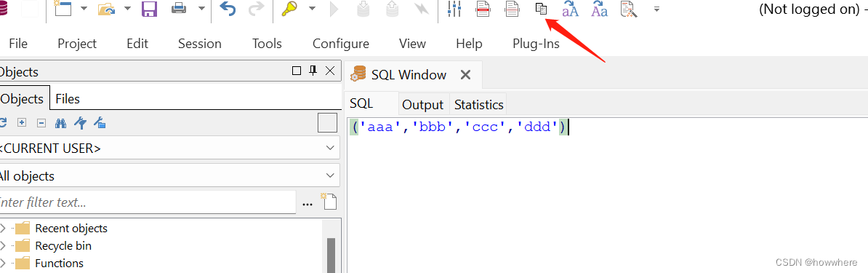This screenshot has width=868, height=273.
Task: Click the copy-documents icon marked by arrow
Action: click(x=541, y=8)
